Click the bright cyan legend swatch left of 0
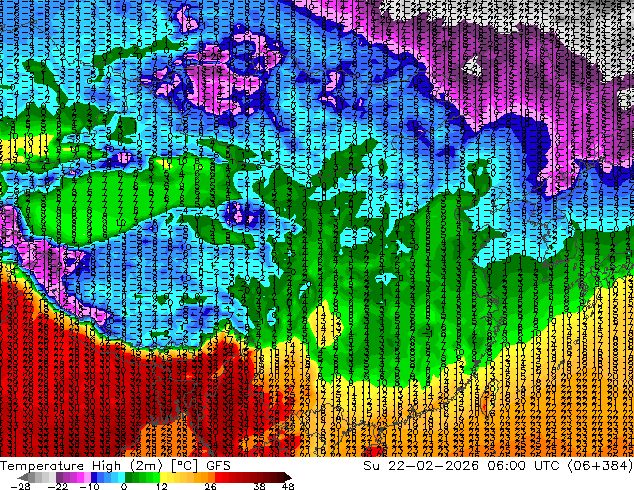 pyautogui.click(x=121, y=477)
